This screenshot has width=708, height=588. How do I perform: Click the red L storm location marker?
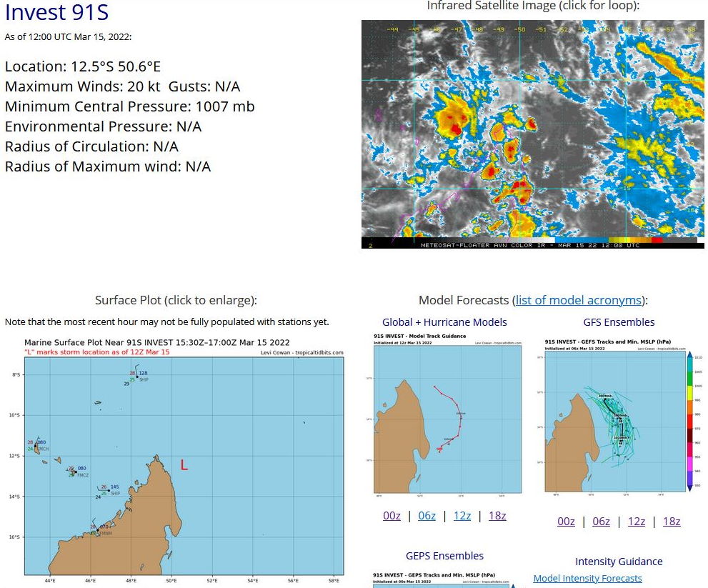click(184, 465)
